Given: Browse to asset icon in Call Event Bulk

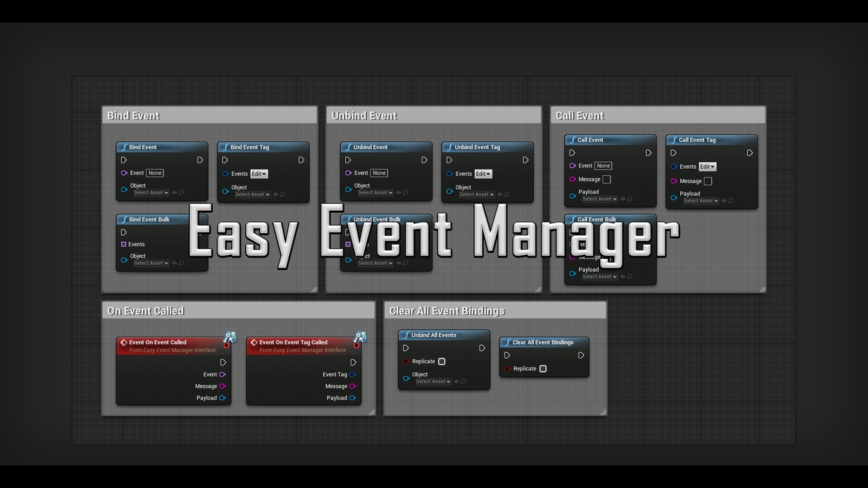Looking at the screenshot, I should (x=630, y=277).
